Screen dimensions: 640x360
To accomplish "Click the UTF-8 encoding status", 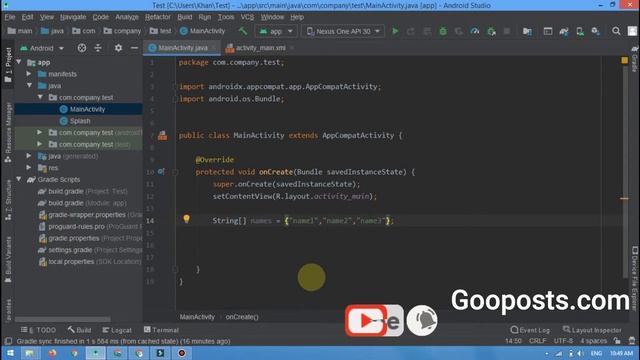I will tap(563, 341).
